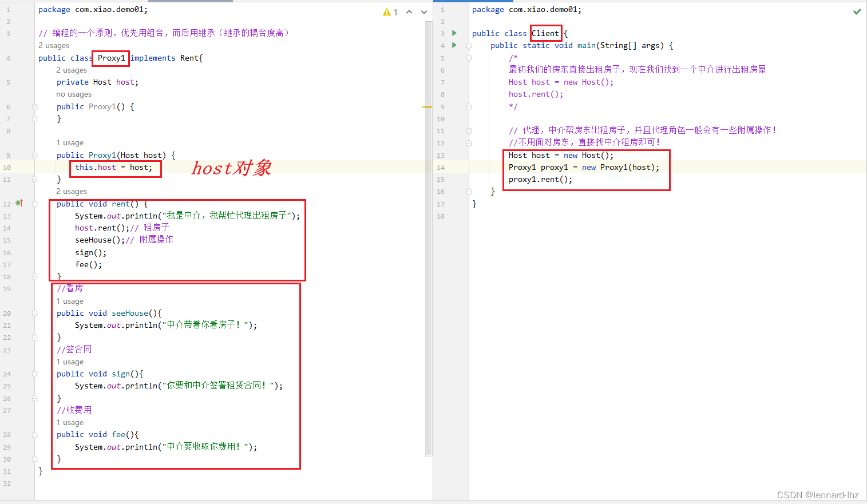
Task: Collapse the line comments at Client line 11
Action: pos(469,131)
